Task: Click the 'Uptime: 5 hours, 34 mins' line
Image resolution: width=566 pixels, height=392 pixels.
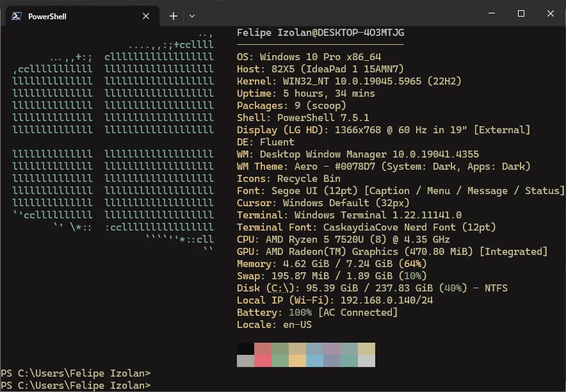Action: coord(306,94)
